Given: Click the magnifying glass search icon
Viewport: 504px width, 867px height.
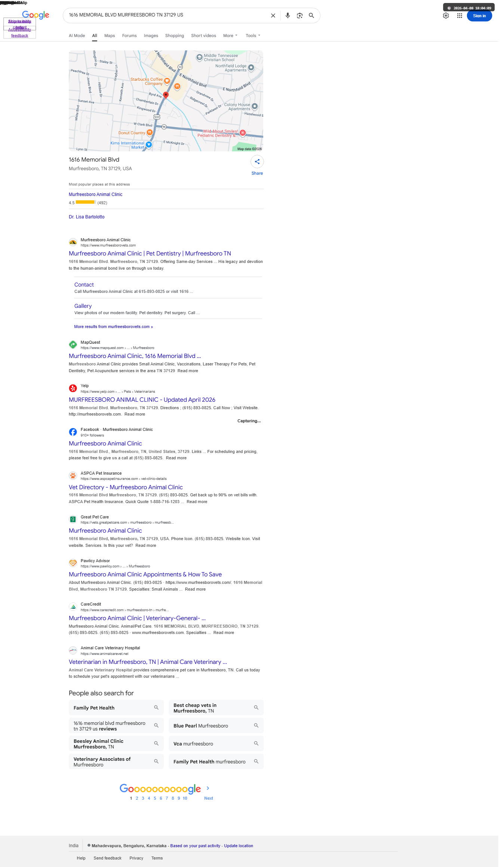Looking at the screenshot, I should click(311, 16).
